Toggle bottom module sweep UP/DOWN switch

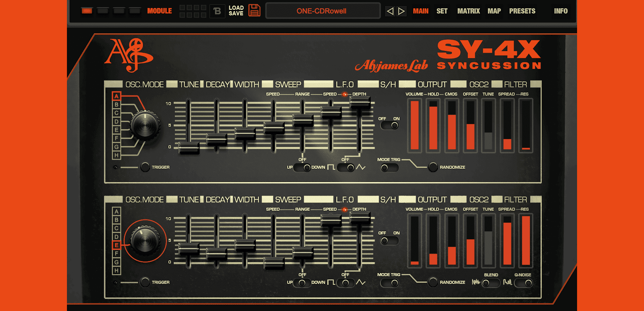pyautogui.click(x=302, y=283)
